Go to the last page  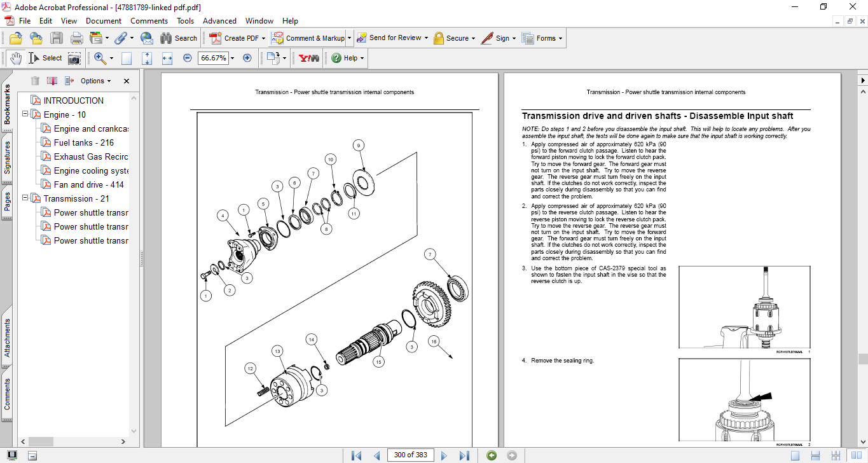[464, 455]
